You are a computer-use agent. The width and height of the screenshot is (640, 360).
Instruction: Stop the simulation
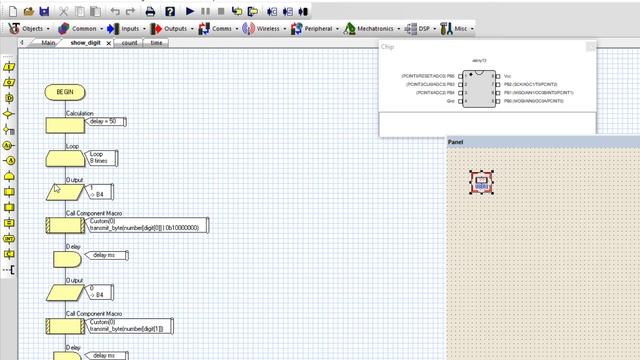tap(221, 11)
